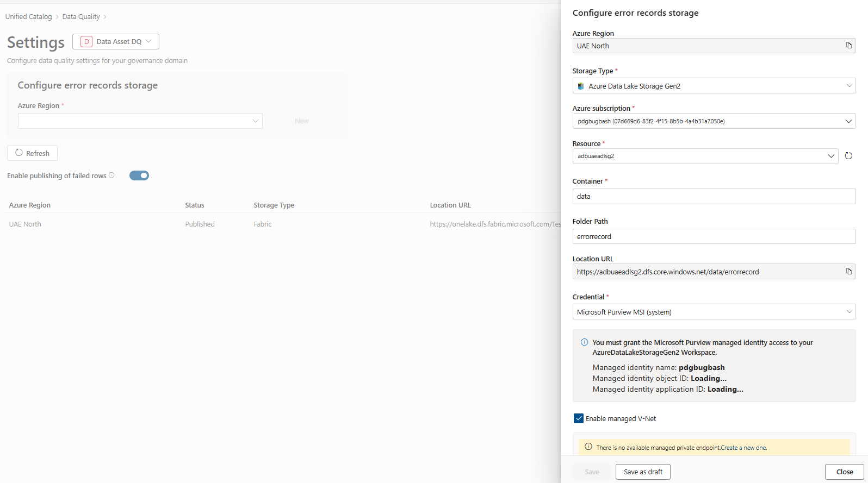Click the Published status cell

200,224
